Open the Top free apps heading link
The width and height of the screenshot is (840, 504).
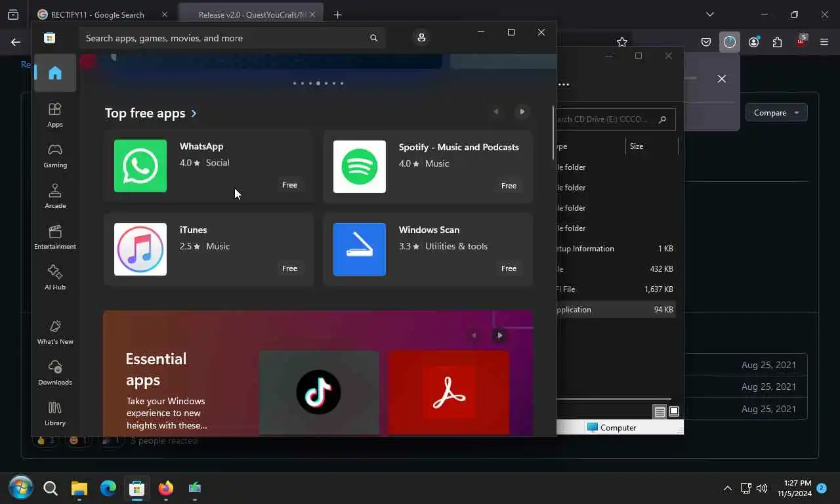(x=151, y=113)
